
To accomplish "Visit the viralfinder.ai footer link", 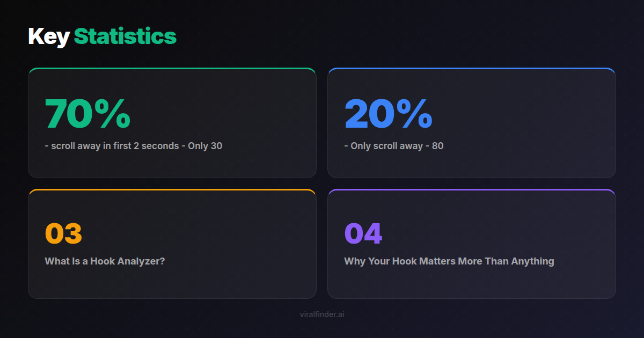I will click(x=322, y=314).
